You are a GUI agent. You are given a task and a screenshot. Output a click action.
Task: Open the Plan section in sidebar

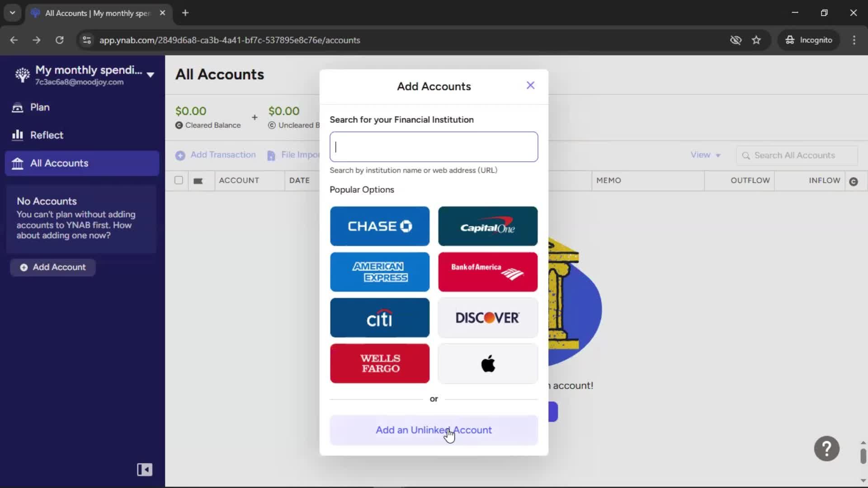click(x=82, y=107)
